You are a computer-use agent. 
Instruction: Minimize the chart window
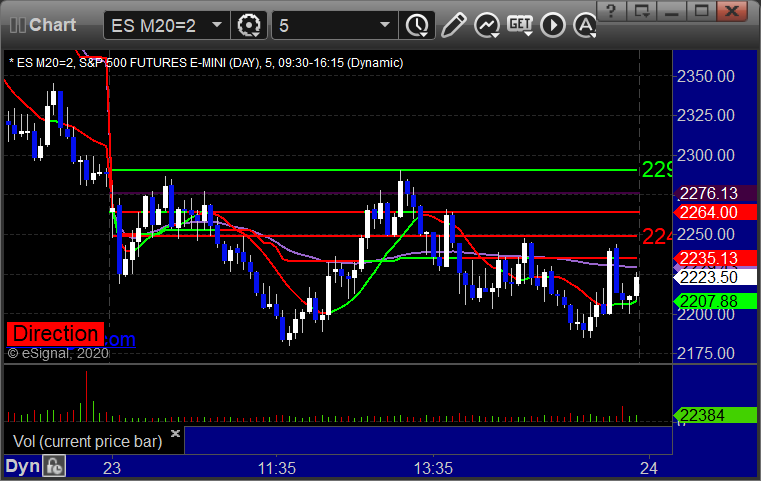pos(672,11)
